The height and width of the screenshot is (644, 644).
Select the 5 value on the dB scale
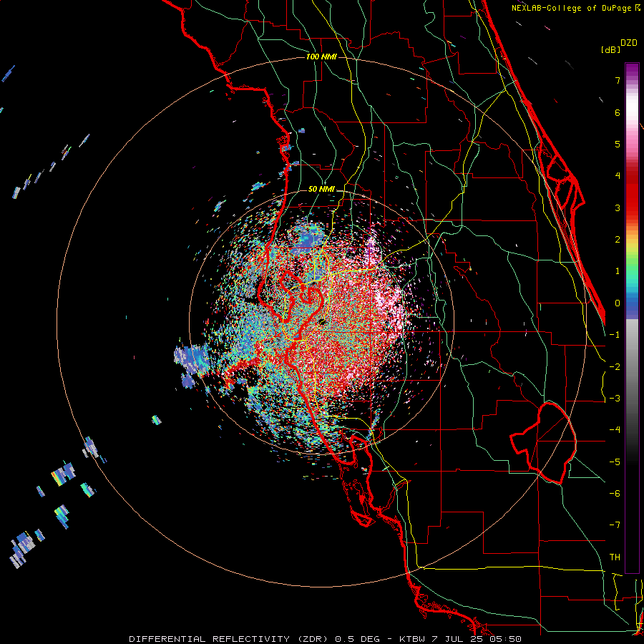pos(618,144)
